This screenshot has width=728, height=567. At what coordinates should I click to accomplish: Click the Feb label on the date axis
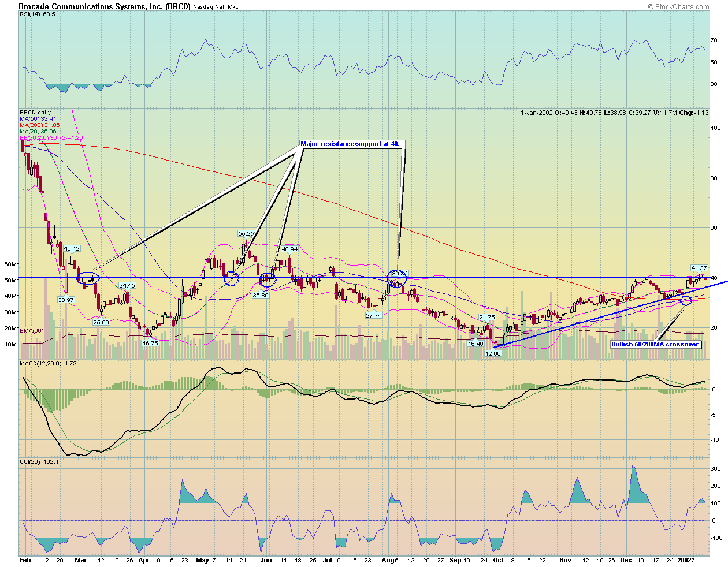click(25, 560)
